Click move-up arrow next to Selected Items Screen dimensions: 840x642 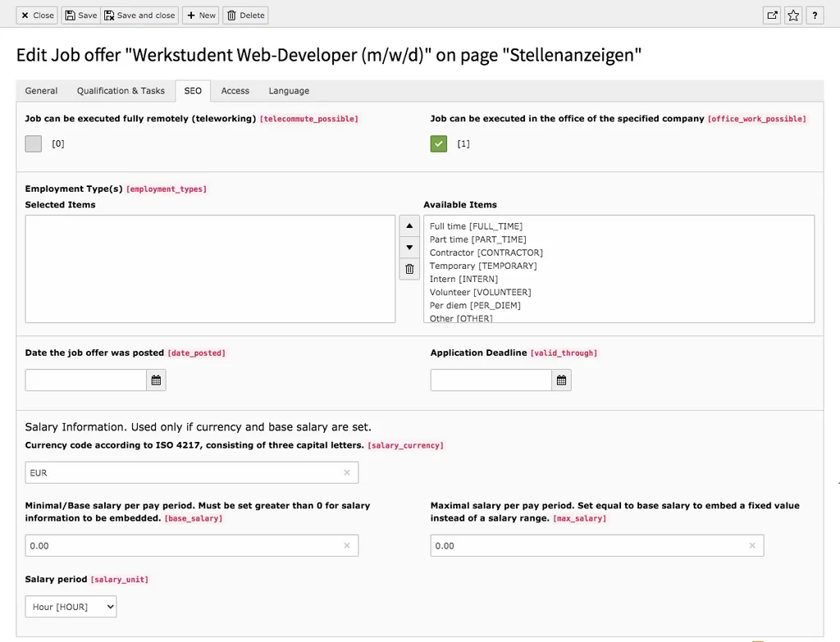coord(409,225)
